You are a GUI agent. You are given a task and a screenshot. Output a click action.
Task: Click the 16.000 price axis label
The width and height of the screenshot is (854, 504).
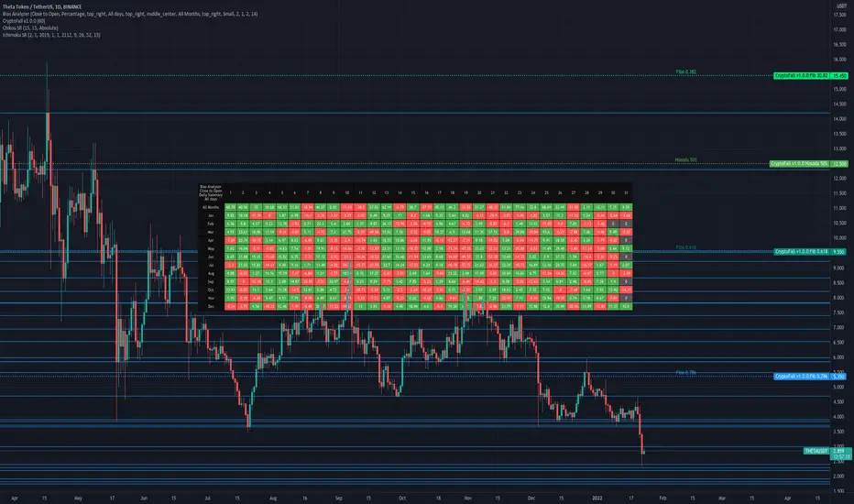click(839, 60)
